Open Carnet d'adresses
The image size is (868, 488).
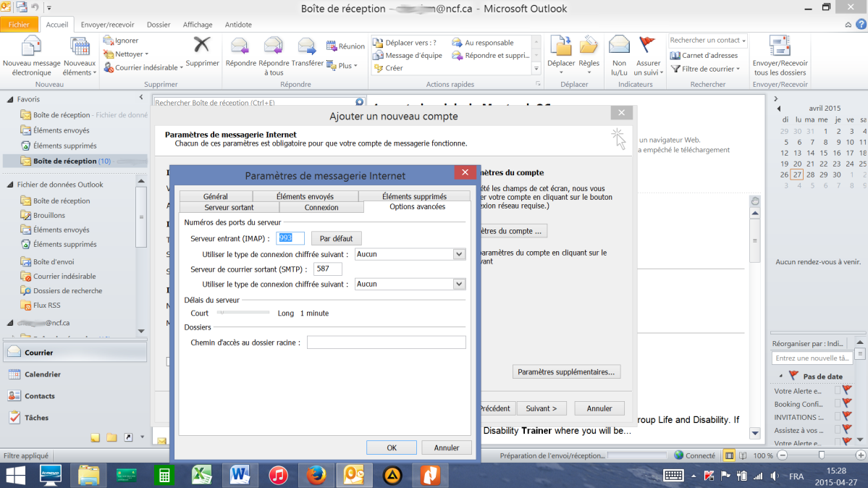(704, 56)
